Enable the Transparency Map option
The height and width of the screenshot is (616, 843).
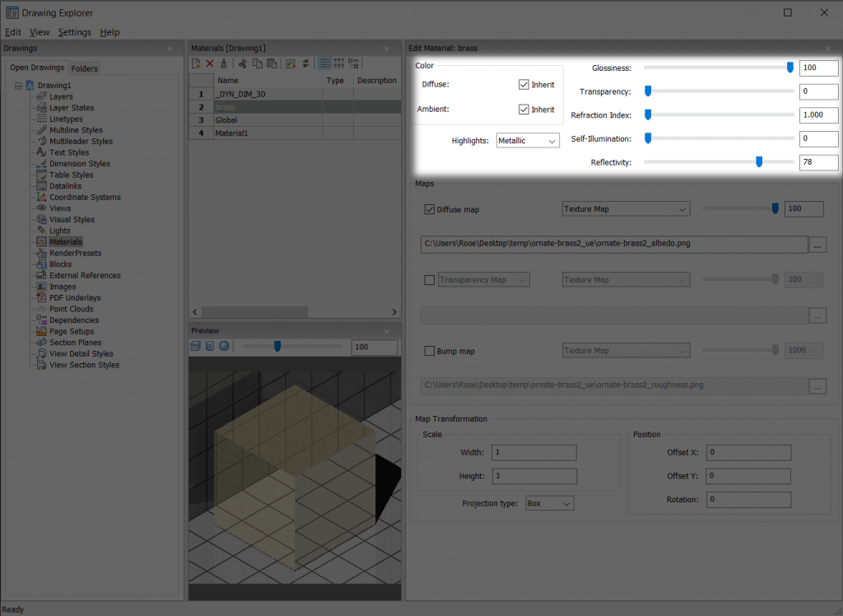click(x=429, y=279)
